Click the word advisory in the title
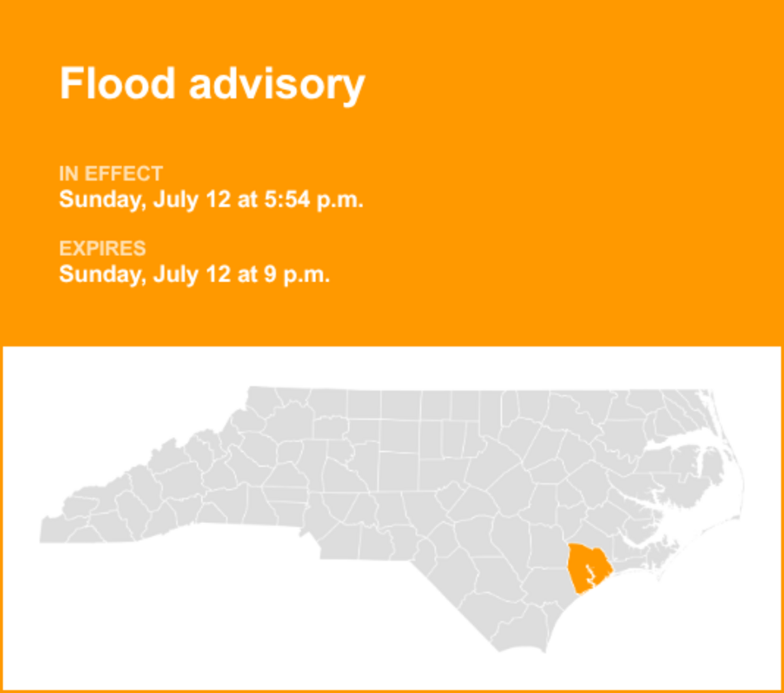 (x=276, y=85)
